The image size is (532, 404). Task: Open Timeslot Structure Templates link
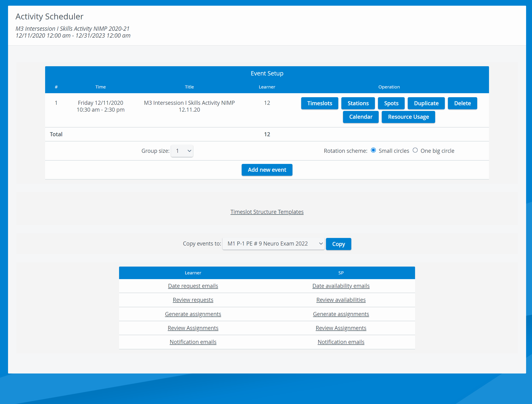(x=267, y=212)
